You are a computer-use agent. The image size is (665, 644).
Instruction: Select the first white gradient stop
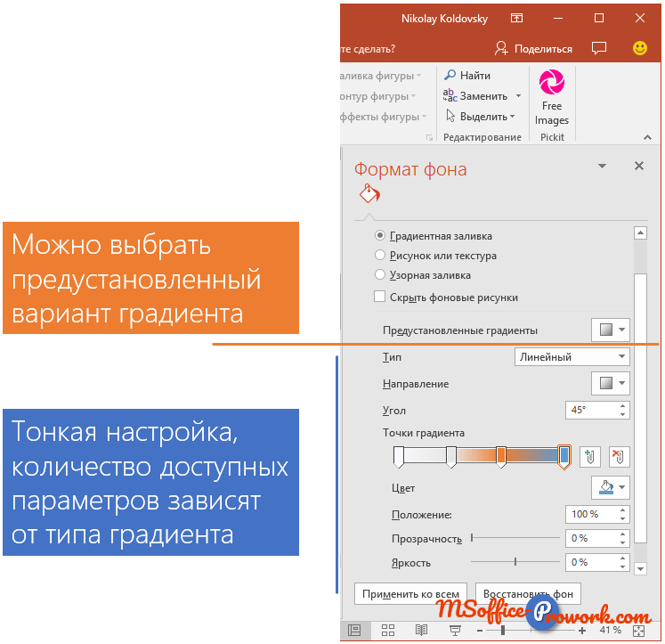pos(399,456)
